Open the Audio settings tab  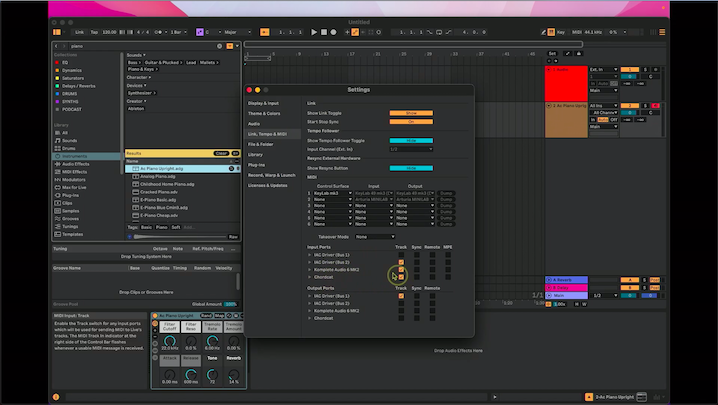click(x=254, y=124)
